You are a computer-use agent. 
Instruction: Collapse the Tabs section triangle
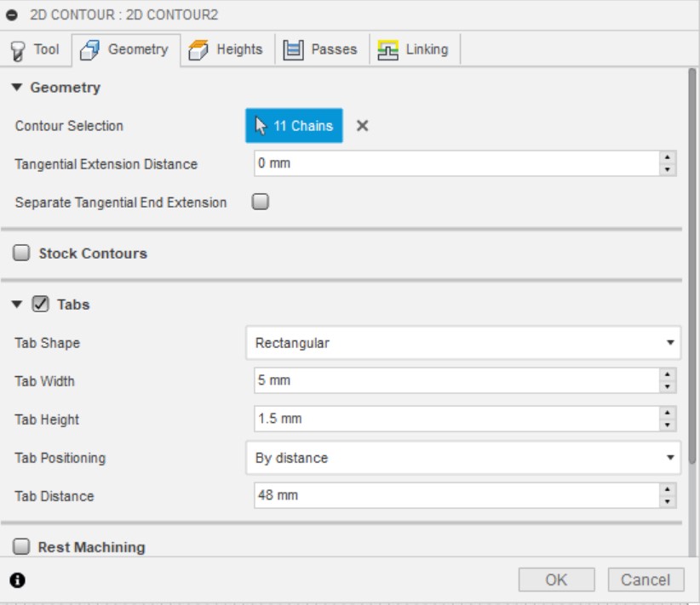tap(17, 304)
